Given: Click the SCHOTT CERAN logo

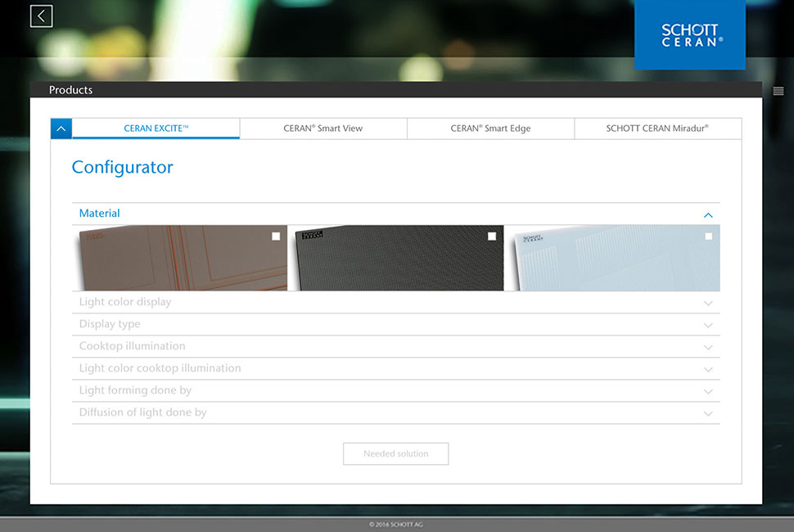Looking at the screenshot, I should point(690,35).
